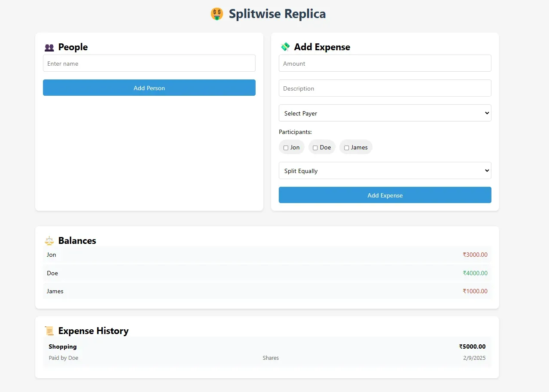This screenshot has width=549, height=392.
Task: Tick the Doe participant checkbox
Action: click(315, 148)
